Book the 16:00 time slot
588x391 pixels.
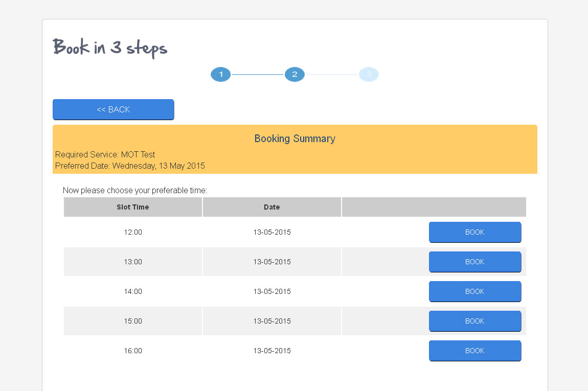pyautogui.click(x=474, y=351)
